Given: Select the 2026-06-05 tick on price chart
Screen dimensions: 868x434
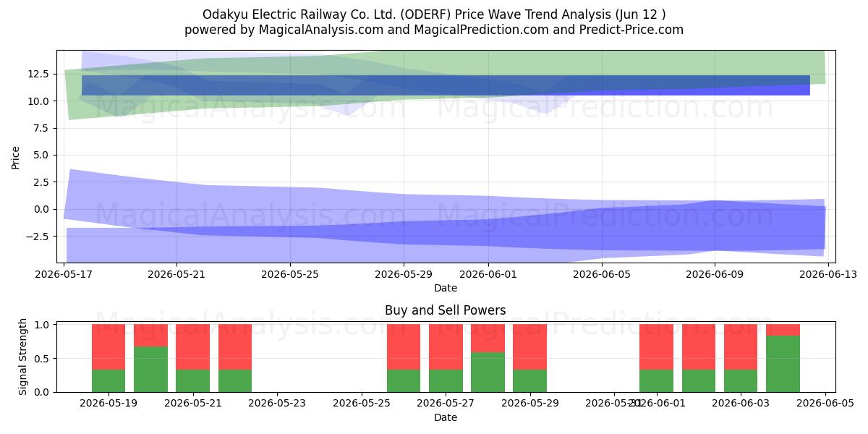Looking at the screenshot, I should [x=602, y=274].
